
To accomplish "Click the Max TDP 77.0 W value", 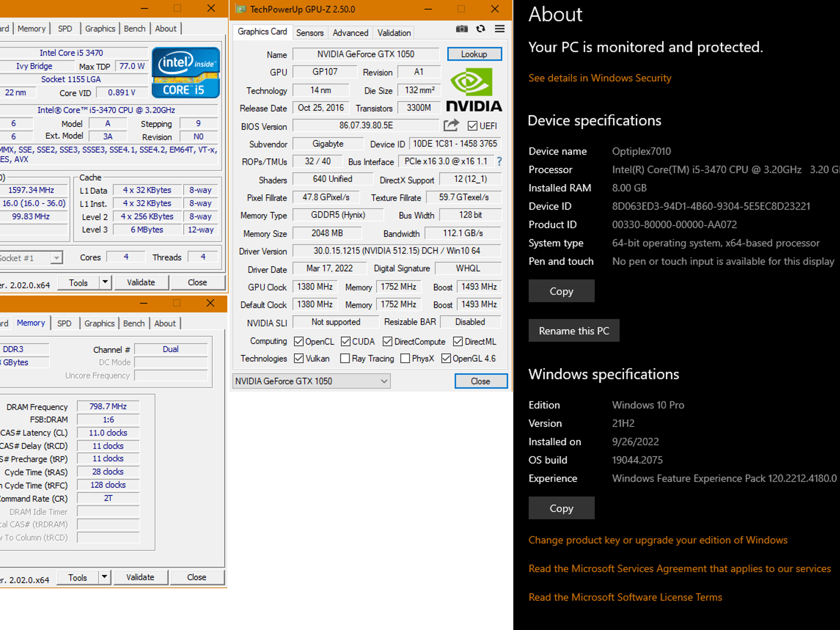I will [x=132, y=66].
